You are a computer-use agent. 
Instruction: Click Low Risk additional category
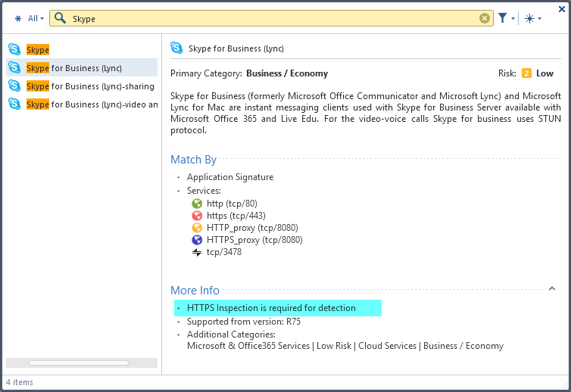tap(334, 346)
